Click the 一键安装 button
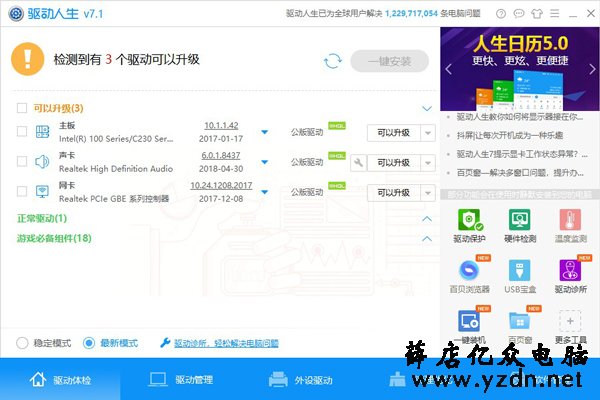This screenshot has height=400, width=600. click(390, 61)
